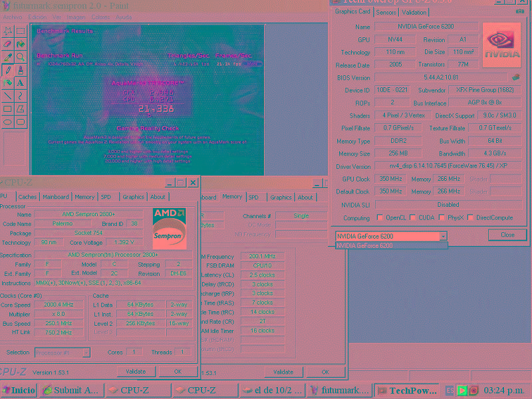Toggle the CUDA checkbox in GPU-Z
Screen dimensions: 532x399
pyautogui.click(x=412, y=217)
